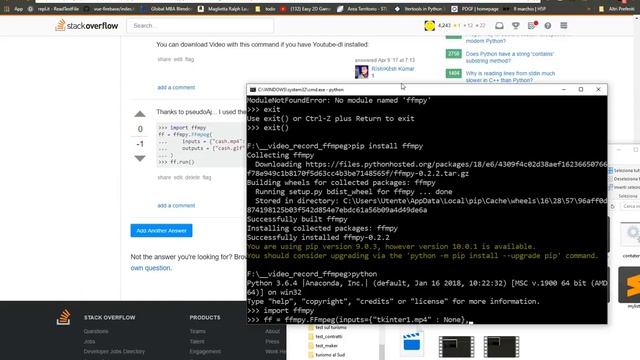
Task: Focus the Stack Overflow search field
Action: pyautogui.click(x=200, y=26)
